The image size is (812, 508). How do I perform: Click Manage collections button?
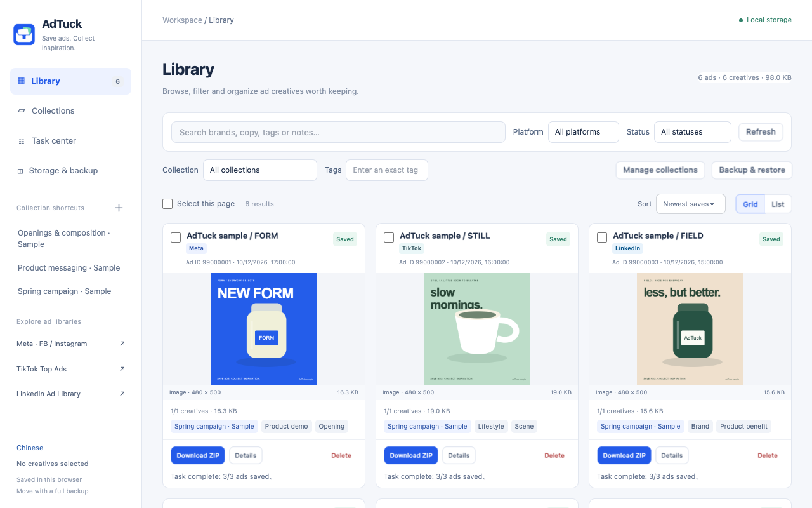click(660, 170)
